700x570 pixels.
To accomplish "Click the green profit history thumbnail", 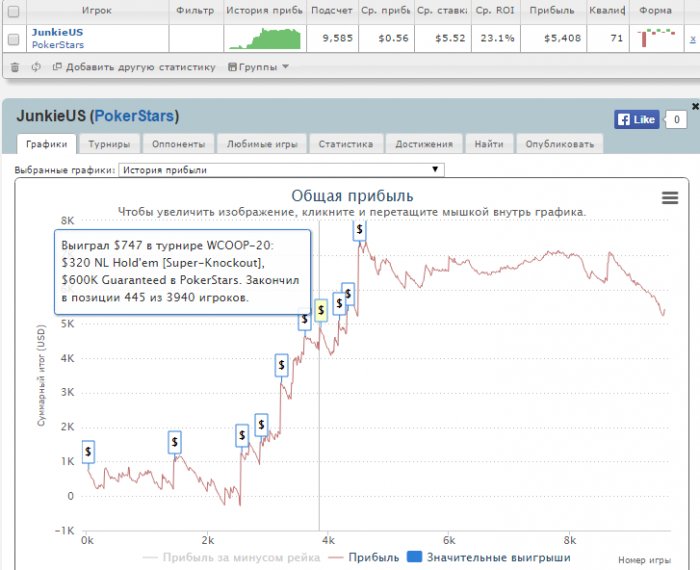I will pos(265,38).
